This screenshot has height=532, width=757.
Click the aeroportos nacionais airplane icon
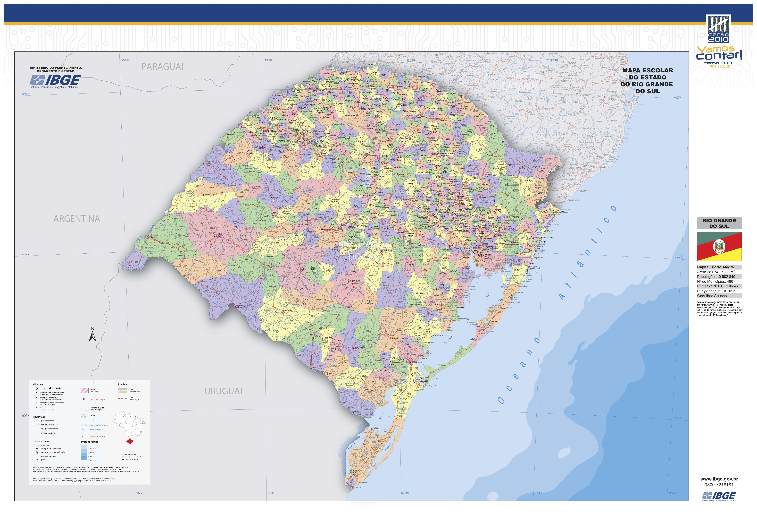coord(37,449)
